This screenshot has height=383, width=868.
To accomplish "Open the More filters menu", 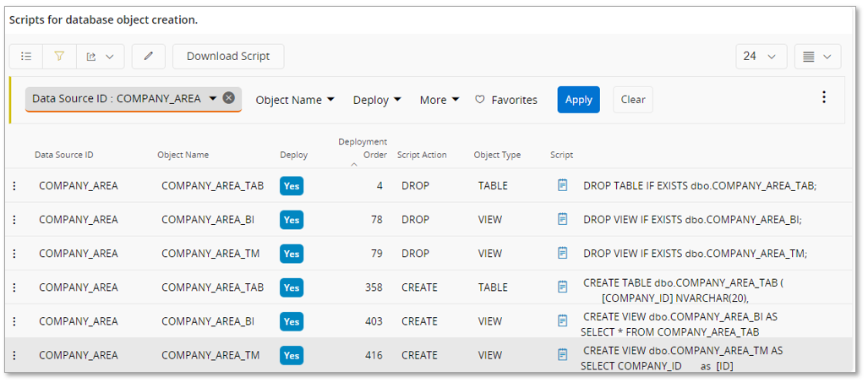I will click(x=439, y=100).
